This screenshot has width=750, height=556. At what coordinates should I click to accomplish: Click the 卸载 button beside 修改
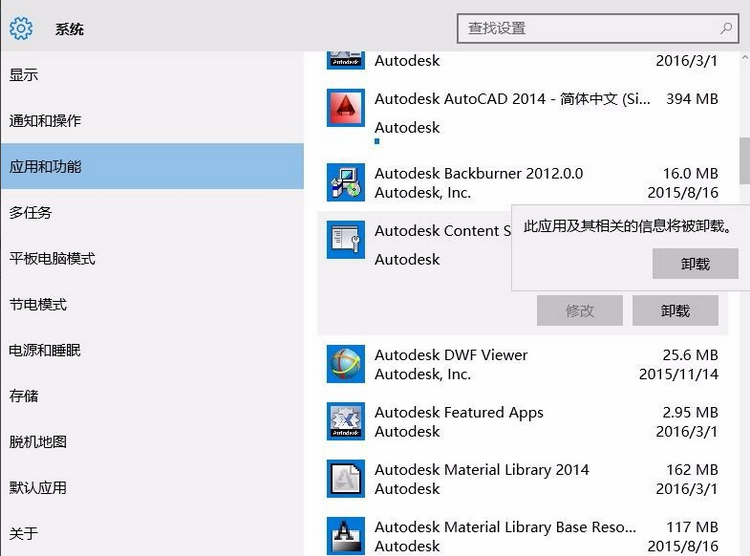point(675,311)
